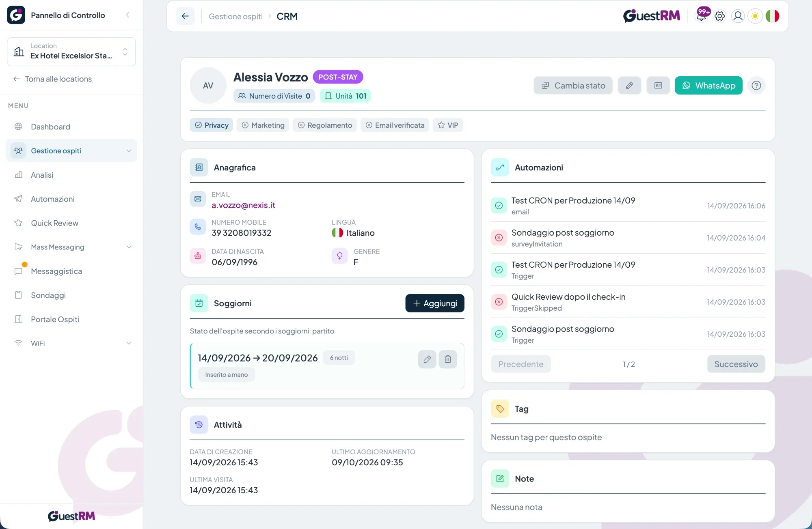Viewport: 812px width, 529px height.
Task: Click the phone number icon
Action: pyautogui.click(x=198, y=226)
